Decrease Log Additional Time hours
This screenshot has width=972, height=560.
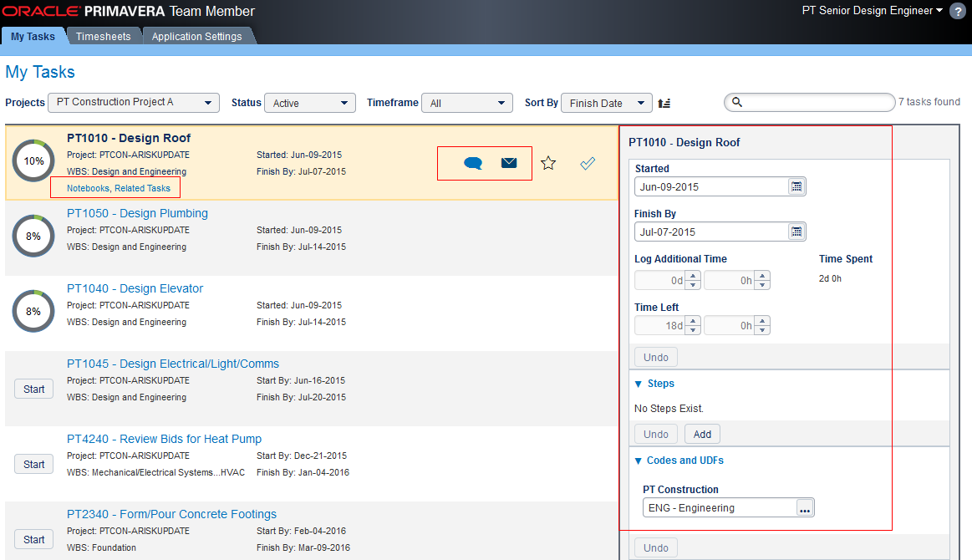pos(762,285)
